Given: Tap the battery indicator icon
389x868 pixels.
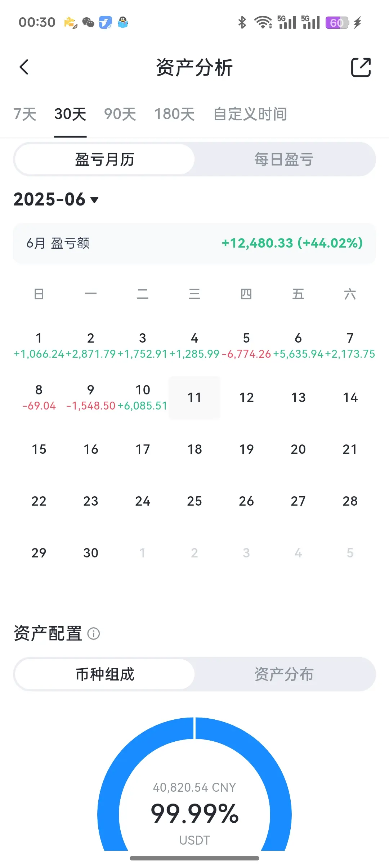Looking at the screenshot, I should (x=337, y=23).
